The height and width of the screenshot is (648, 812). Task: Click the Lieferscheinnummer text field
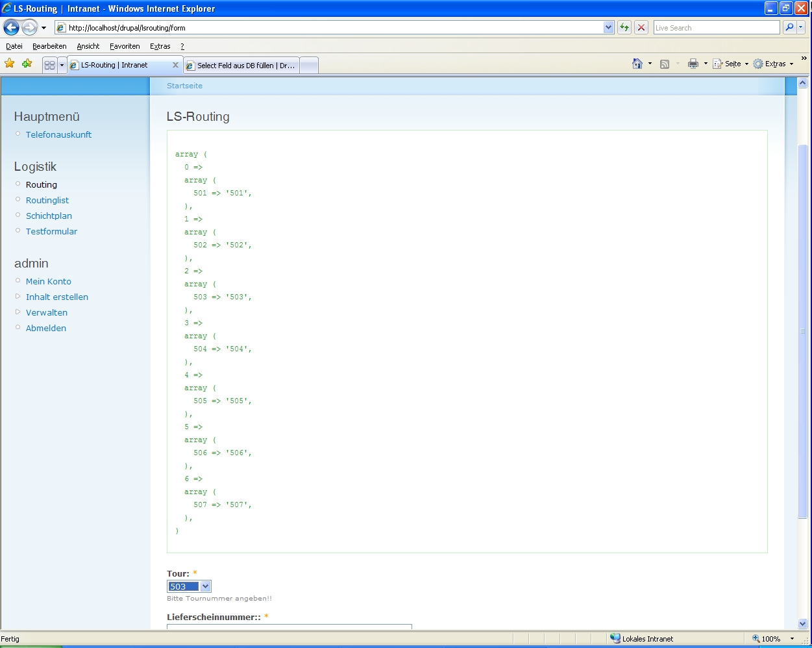(289, 627)
